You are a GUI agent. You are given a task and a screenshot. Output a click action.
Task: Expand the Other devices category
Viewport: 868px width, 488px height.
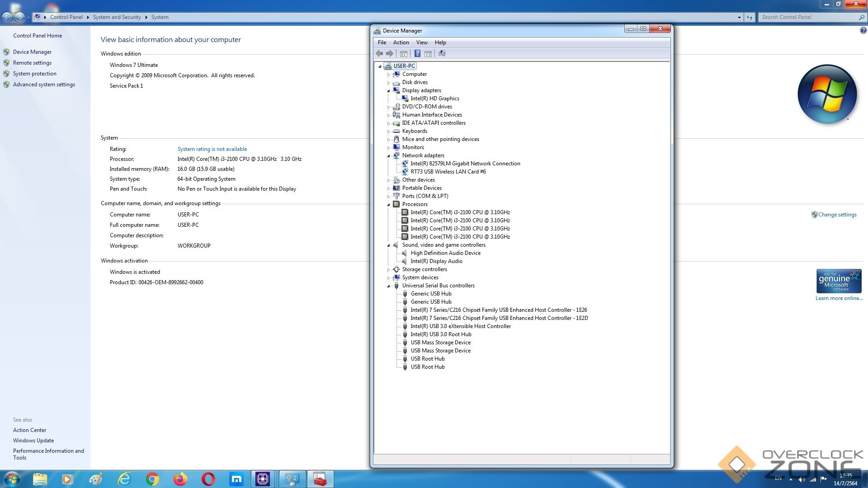click(388, 180)
